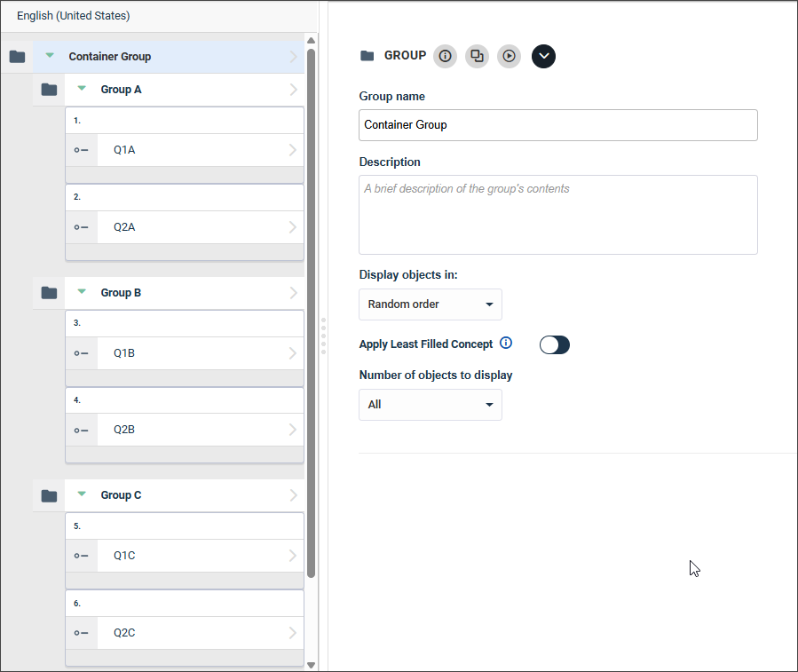This screenshot has width=798, height=672.
Task: Select question Q1A
Action: pyautogui.click(x=124, y=150)
